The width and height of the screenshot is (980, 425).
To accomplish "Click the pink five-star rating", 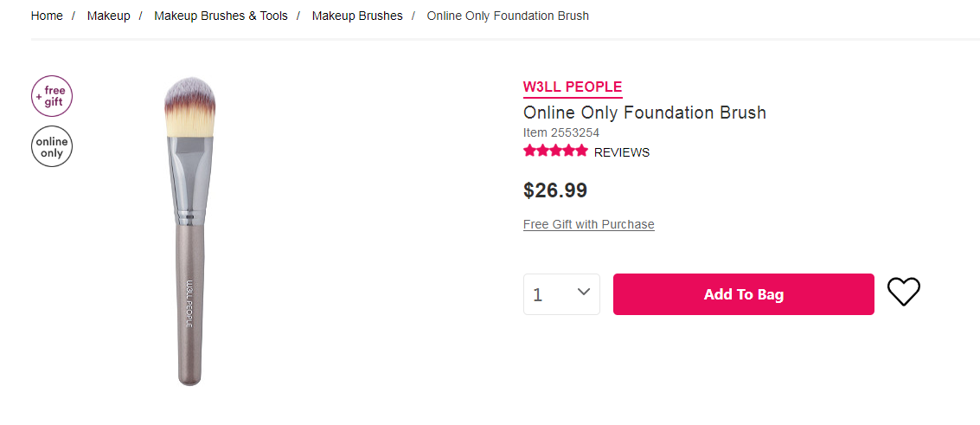I will pyautogui.click(x=555, y=151).
